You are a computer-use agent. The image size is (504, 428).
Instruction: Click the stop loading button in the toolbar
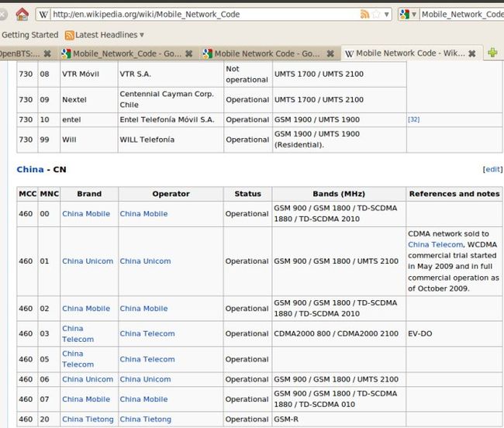pos(2,14)
